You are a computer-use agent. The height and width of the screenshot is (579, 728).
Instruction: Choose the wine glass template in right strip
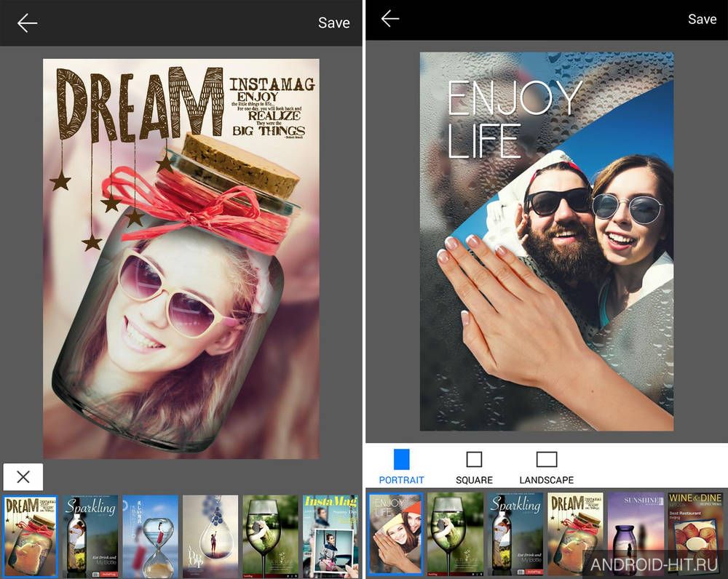456,534
